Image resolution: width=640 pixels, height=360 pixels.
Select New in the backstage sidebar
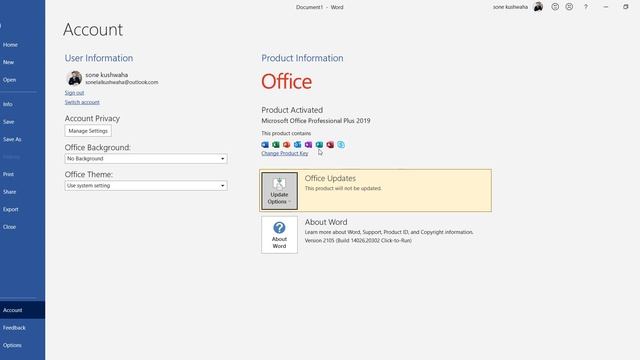pos(22,62)
